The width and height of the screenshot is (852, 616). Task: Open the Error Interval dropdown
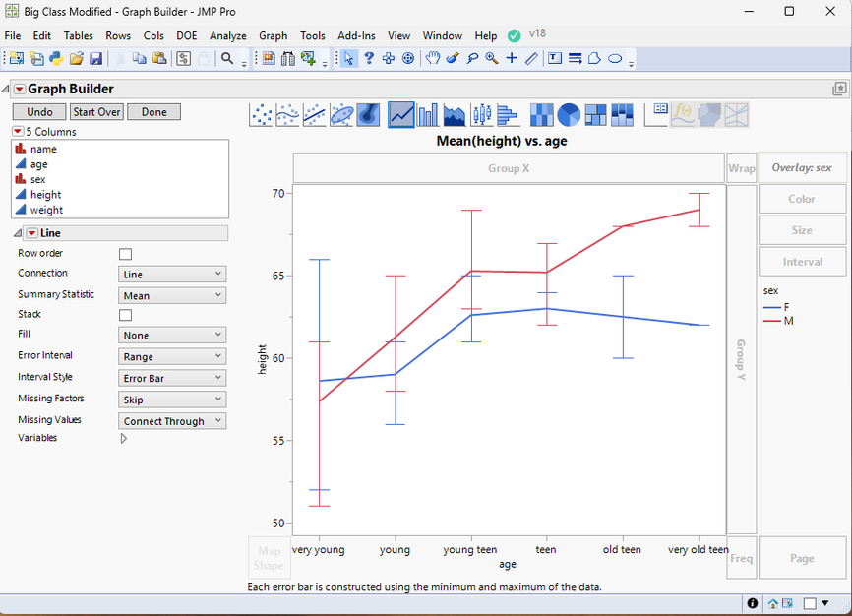[172, 356]
